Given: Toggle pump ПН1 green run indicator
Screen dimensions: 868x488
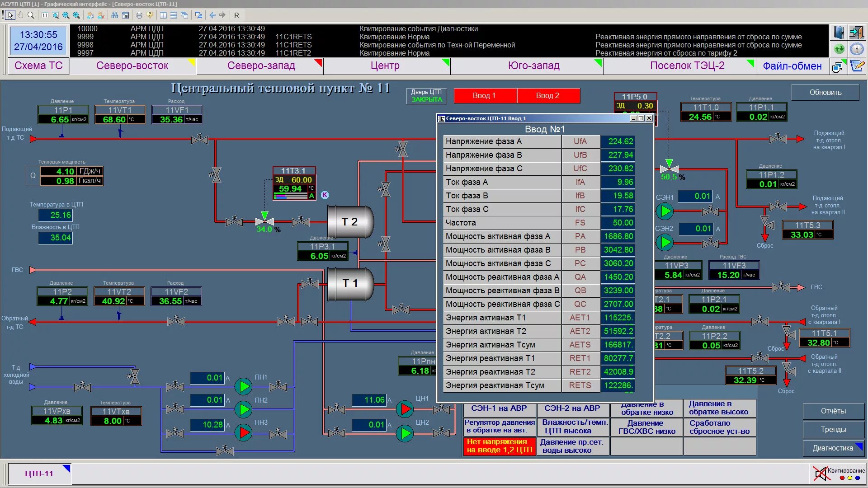Looking at the screenshot, I should point(244,386).
